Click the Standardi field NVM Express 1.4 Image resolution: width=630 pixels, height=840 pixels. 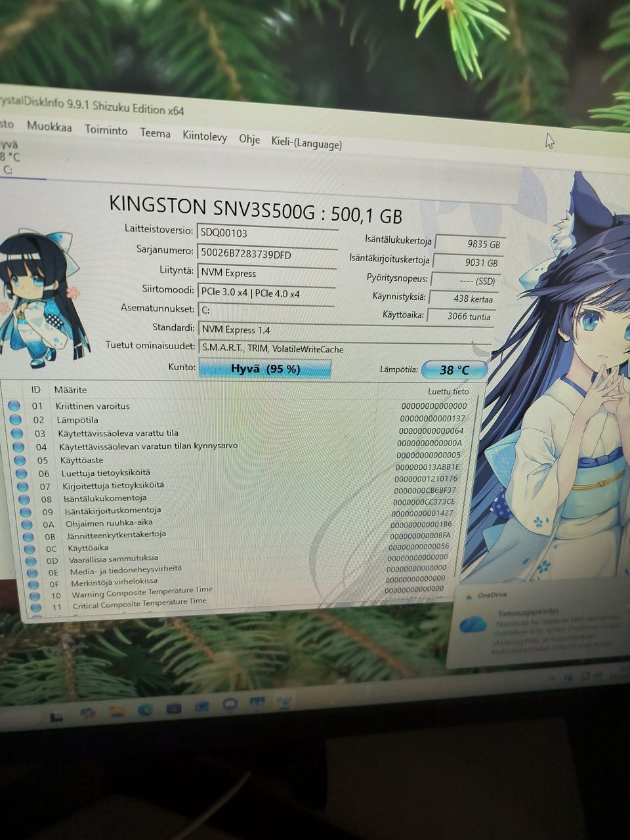(x=345, y=331)
